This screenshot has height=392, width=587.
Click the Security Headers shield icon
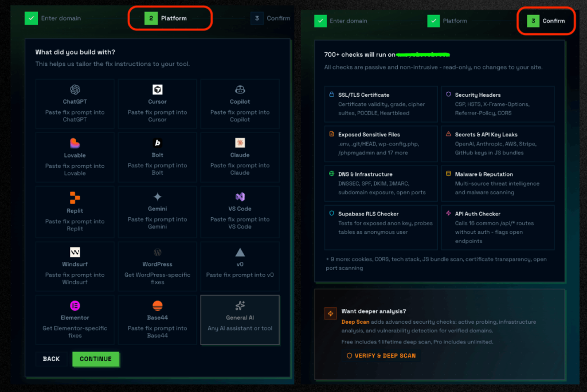(448, 95)
